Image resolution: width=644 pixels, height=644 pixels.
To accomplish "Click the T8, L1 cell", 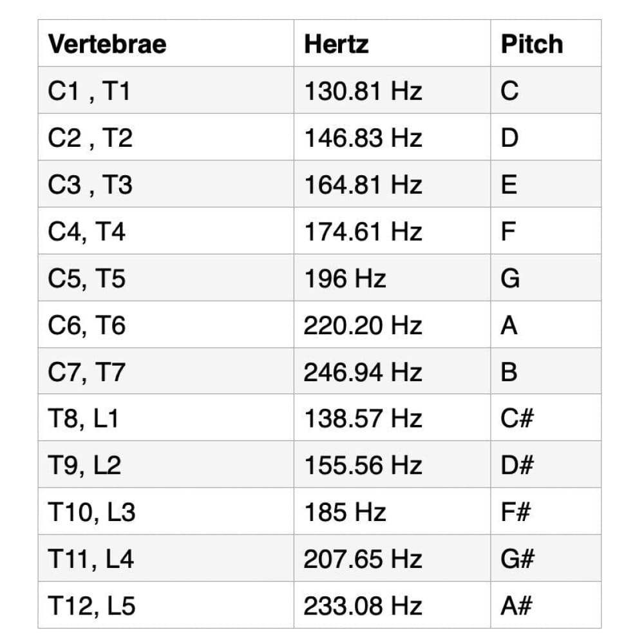I will coord(84,419).
